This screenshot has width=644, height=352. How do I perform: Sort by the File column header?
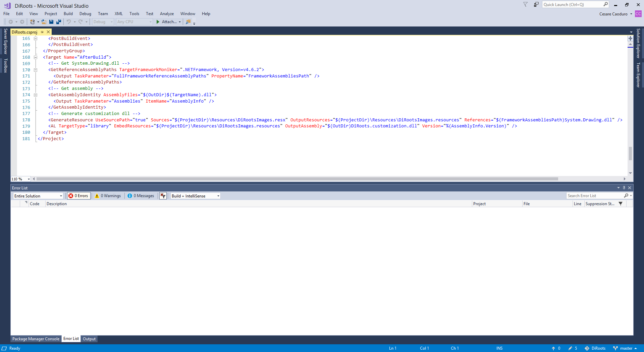pos(547,204)
